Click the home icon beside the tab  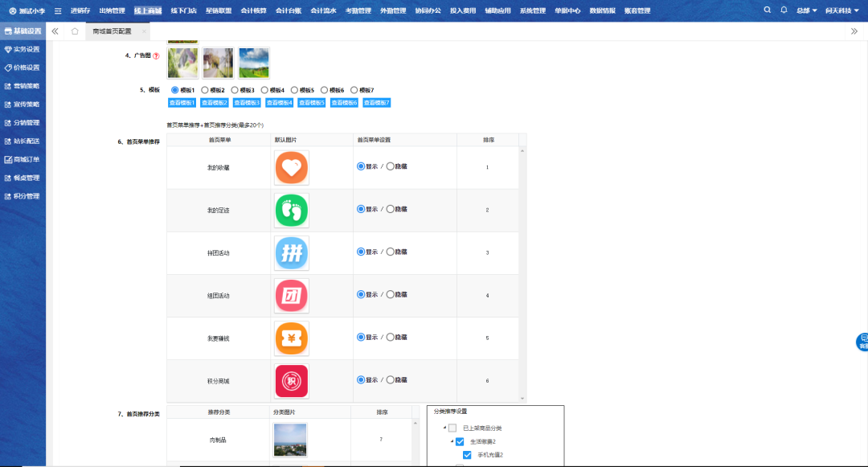[x=75, y=31]
